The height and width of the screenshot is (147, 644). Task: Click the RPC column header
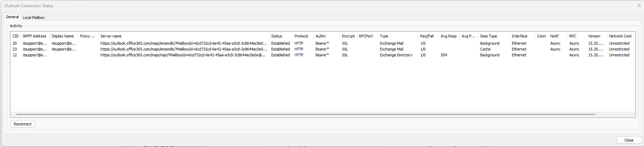tap(576, 36)
